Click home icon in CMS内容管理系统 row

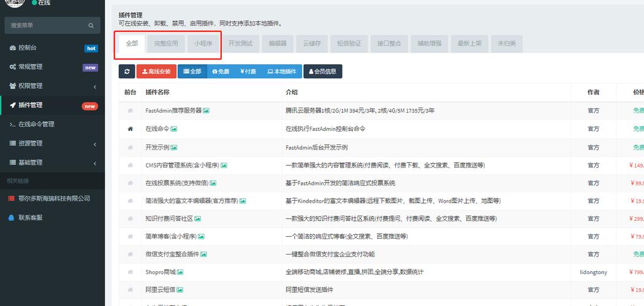130,165
